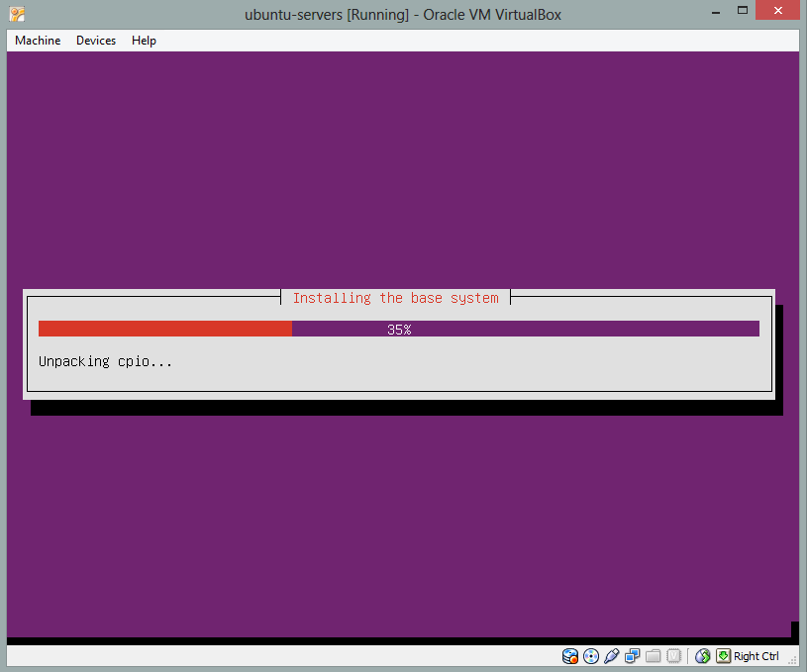Click the keyboard capture green arrow icon
Screen dimensions: 807x672
coord(723,655)
